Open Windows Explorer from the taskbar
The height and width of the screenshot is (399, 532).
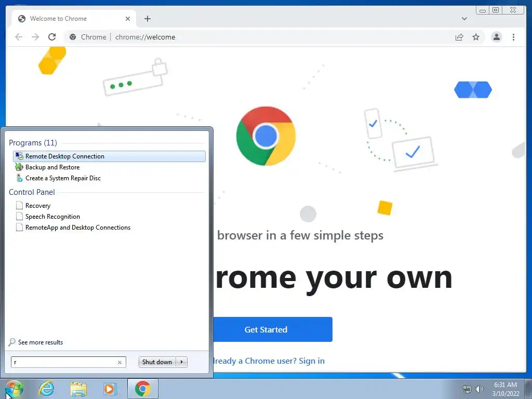click(78, 389)
